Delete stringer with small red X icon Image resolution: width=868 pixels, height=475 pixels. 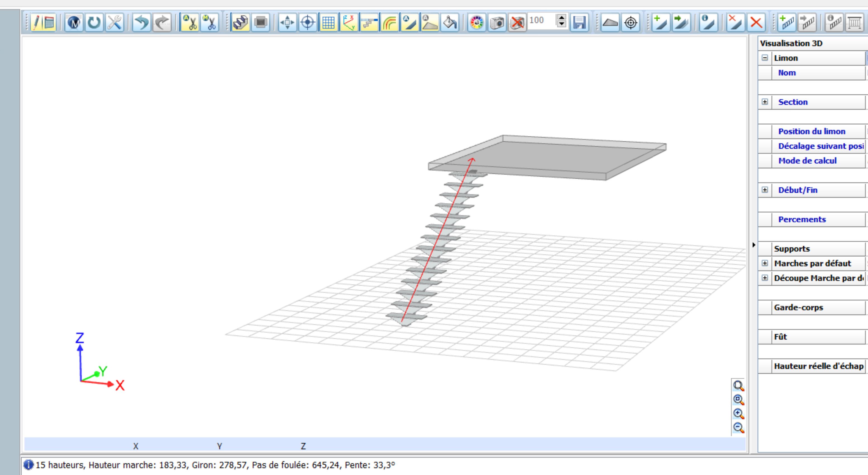point(736,23)
